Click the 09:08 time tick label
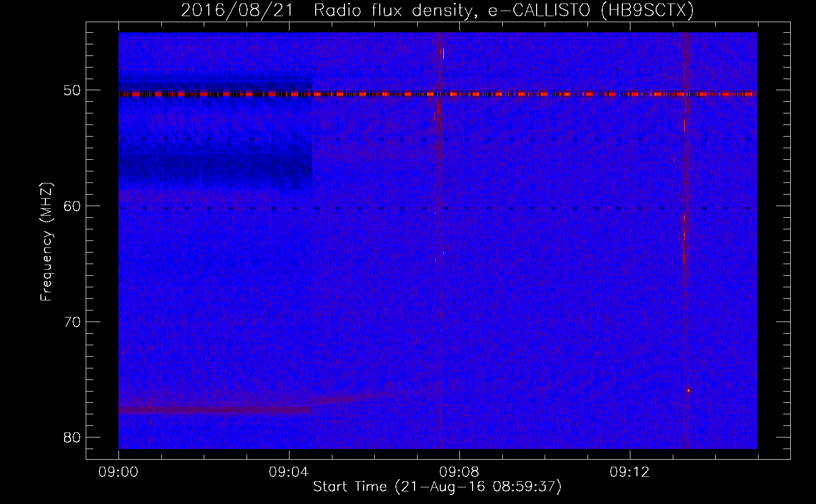816x504 pixels. (459, 472)
